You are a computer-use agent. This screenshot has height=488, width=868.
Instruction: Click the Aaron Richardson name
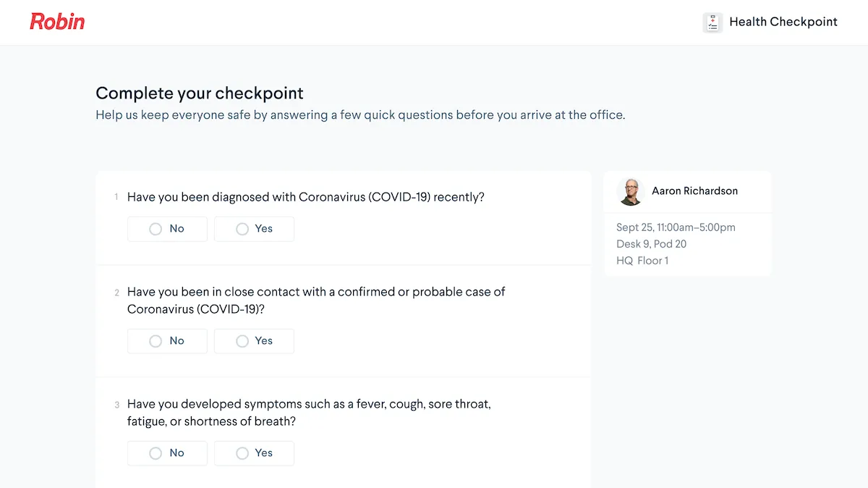[x=694, y=191]
